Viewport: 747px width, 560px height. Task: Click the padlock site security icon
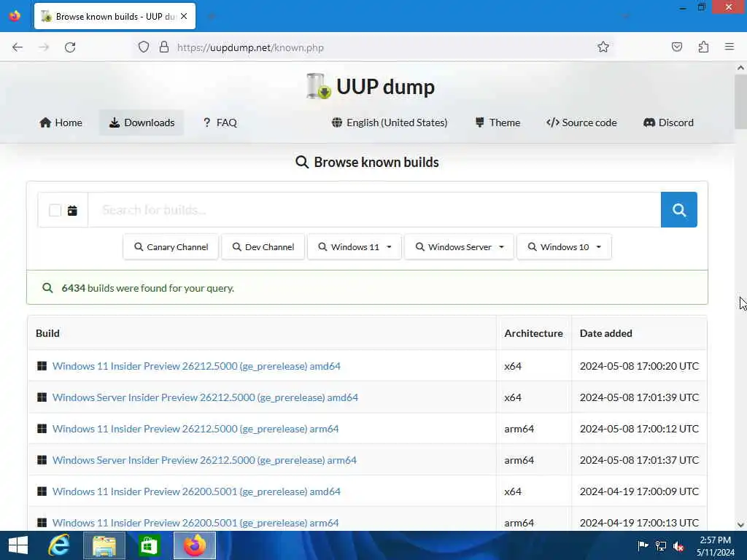tap(164, 47)
